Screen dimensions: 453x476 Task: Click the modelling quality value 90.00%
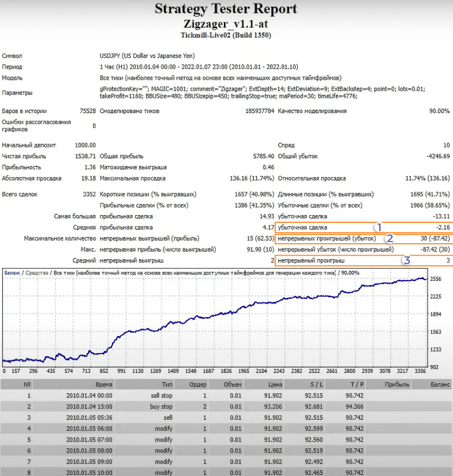click(x=439, y=111)
